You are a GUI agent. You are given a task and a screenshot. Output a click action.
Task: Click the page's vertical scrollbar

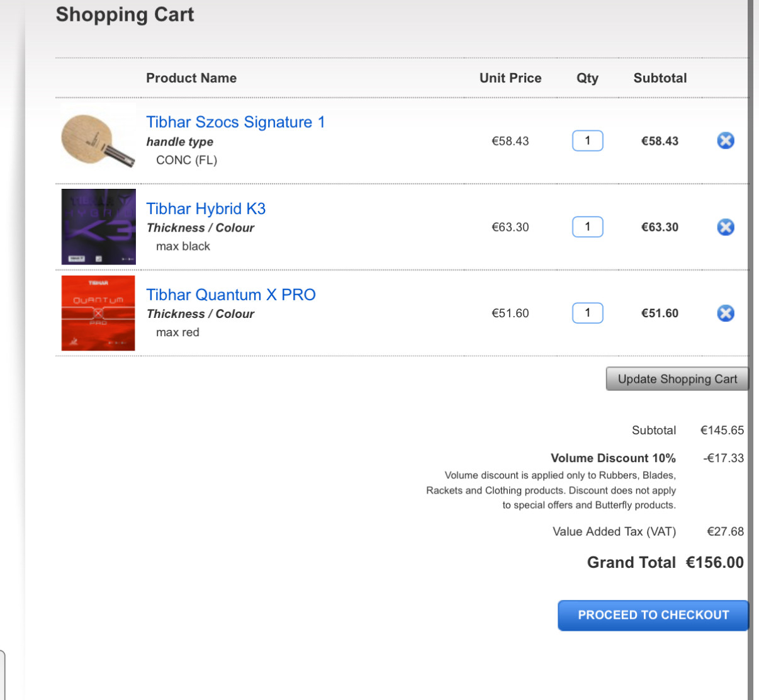pyautogui.click(x=750, y=315)
